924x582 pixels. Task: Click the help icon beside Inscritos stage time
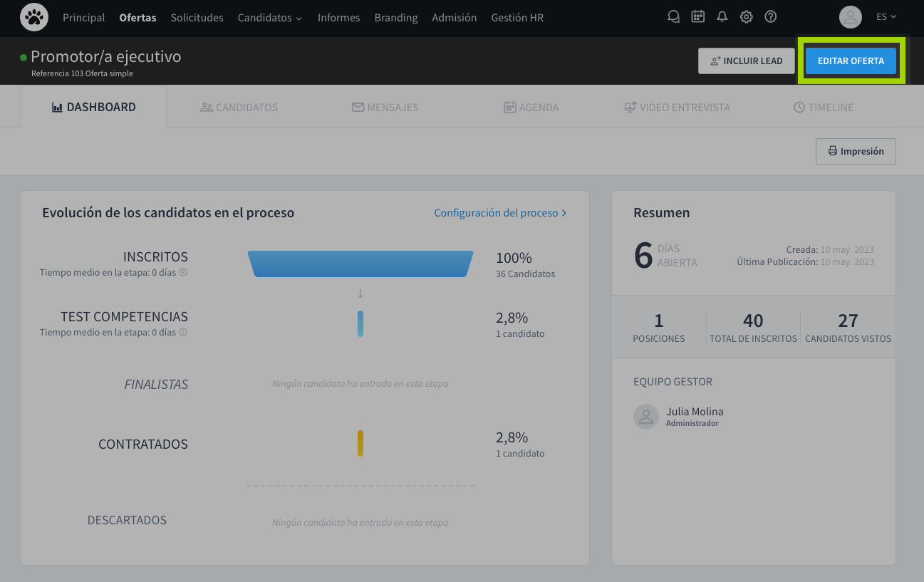183,273
